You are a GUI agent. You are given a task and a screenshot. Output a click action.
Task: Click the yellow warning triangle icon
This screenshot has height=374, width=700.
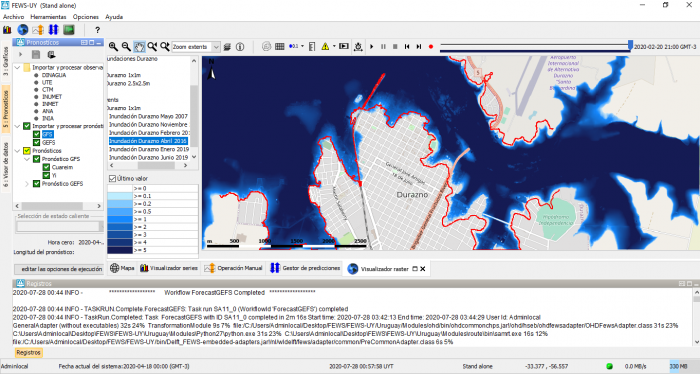(325, 46)
